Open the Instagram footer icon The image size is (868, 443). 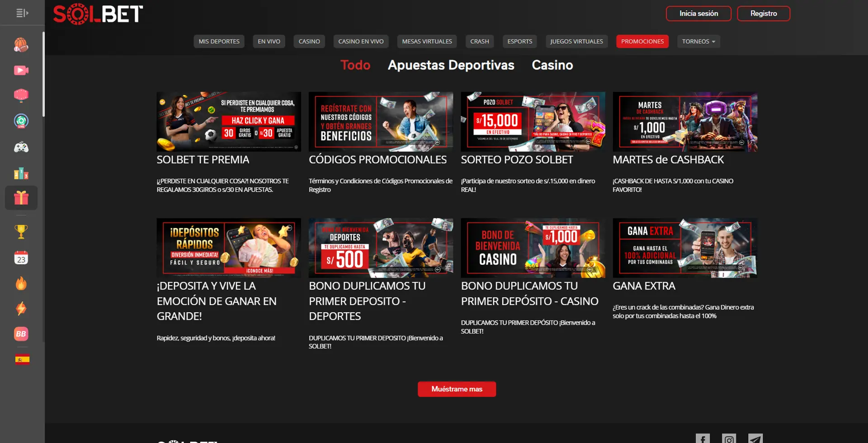[729, 438]
